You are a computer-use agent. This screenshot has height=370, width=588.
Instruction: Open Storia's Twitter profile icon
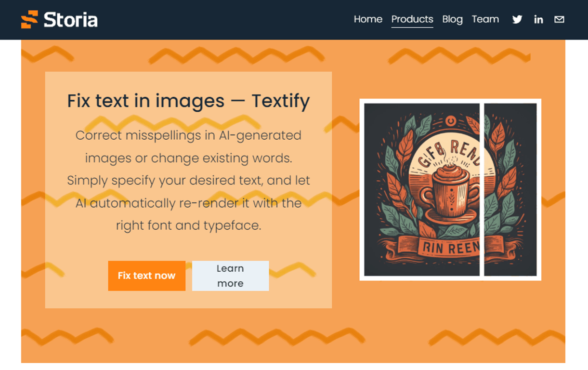pyautogui.click(x=517, y=19)
